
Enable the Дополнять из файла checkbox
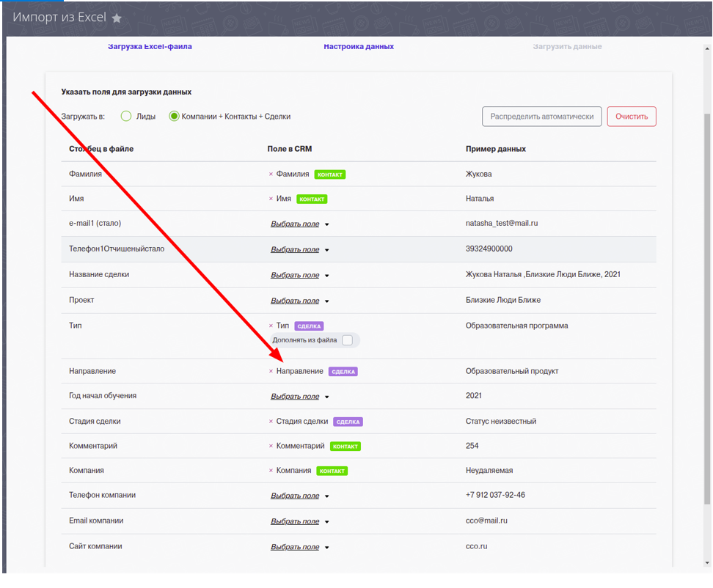pyautogui.click(x=348, y=340)
